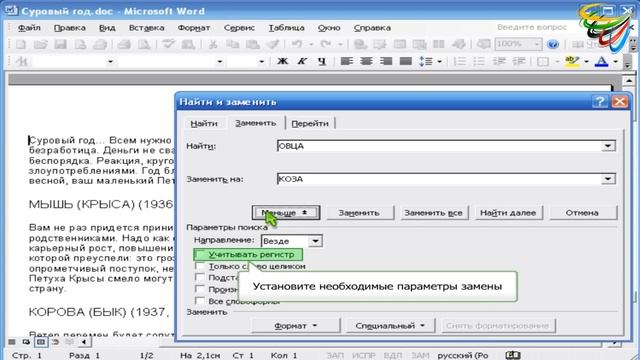This screenshot has height=360, width=640.
Task: Increase indent using the toolbar icon
Action: point(518,61)
